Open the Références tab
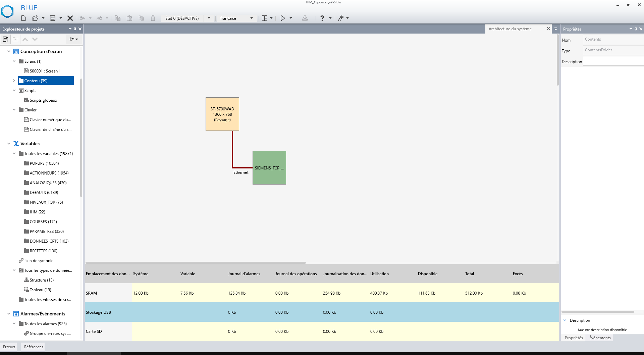Screen dimensions: 644x355 (x=34, y=347)
